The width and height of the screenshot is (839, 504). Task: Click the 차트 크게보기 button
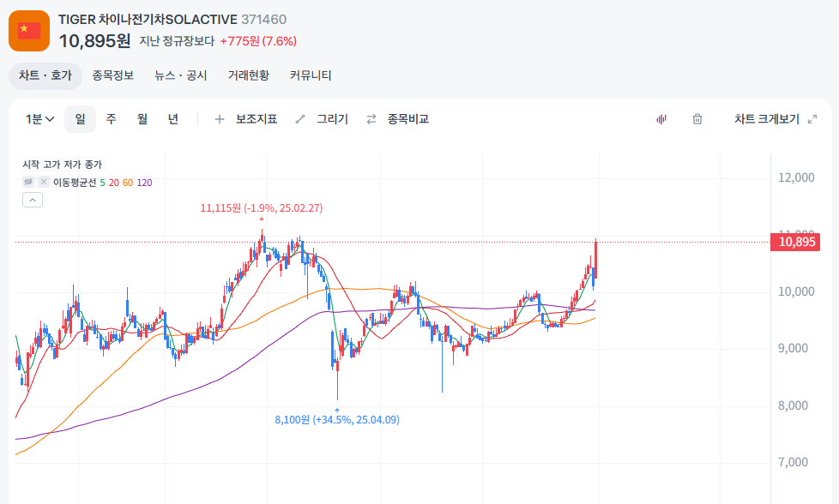(x=766, y=119)
